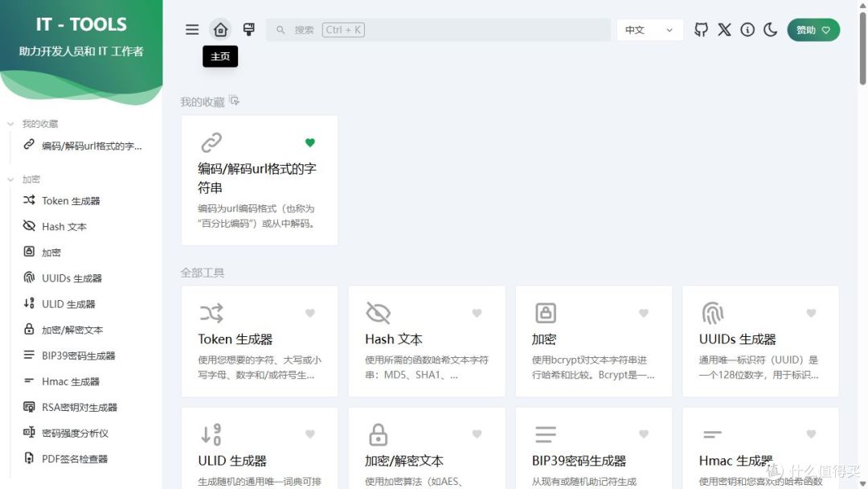868x489 pixels.
Task: Click shuffle icon on Token 生成器 card
Action: 211,313
